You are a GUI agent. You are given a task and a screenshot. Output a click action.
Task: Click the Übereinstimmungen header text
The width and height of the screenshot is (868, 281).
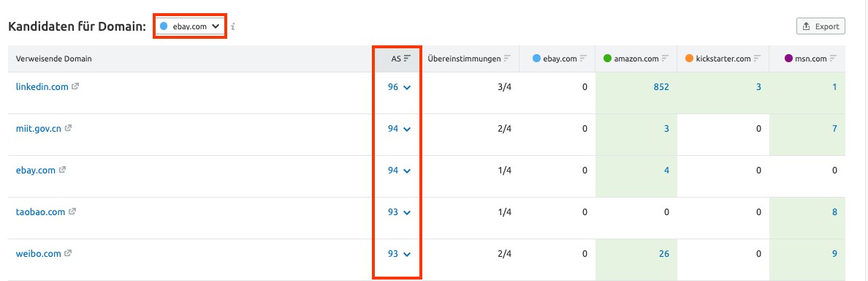(x=464, y=59)
